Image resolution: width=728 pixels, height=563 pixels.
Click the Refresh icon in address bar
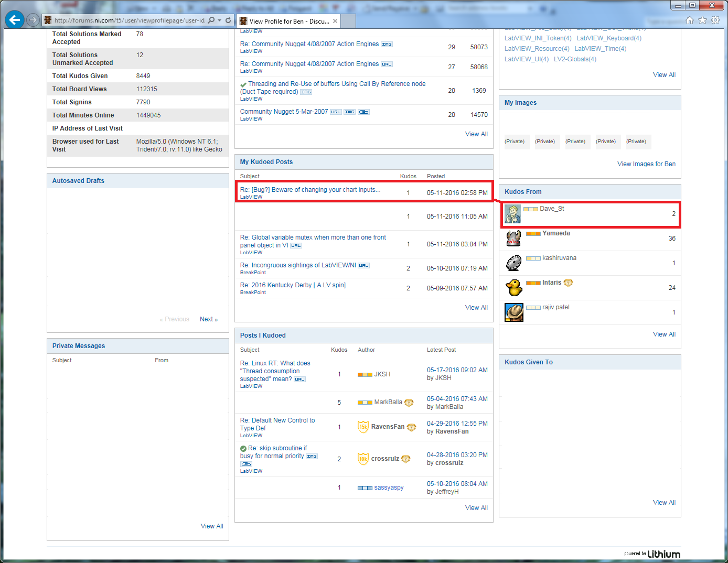pyautogui.click(x=228, y=20)
